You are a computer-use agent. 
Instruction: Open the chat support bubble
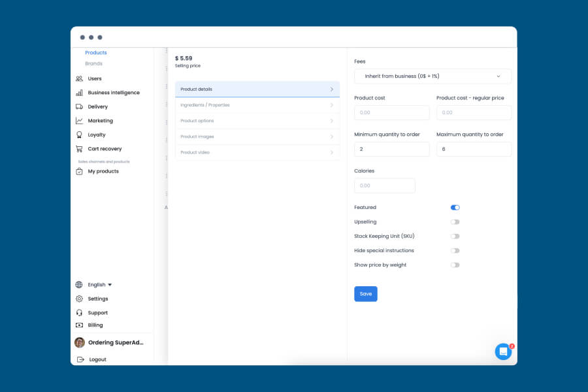point(503,351)
